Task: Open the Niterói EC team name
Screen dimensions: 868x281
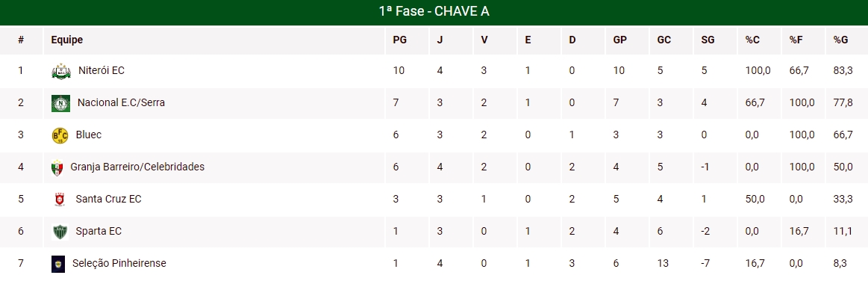Action: click(102, 70)
